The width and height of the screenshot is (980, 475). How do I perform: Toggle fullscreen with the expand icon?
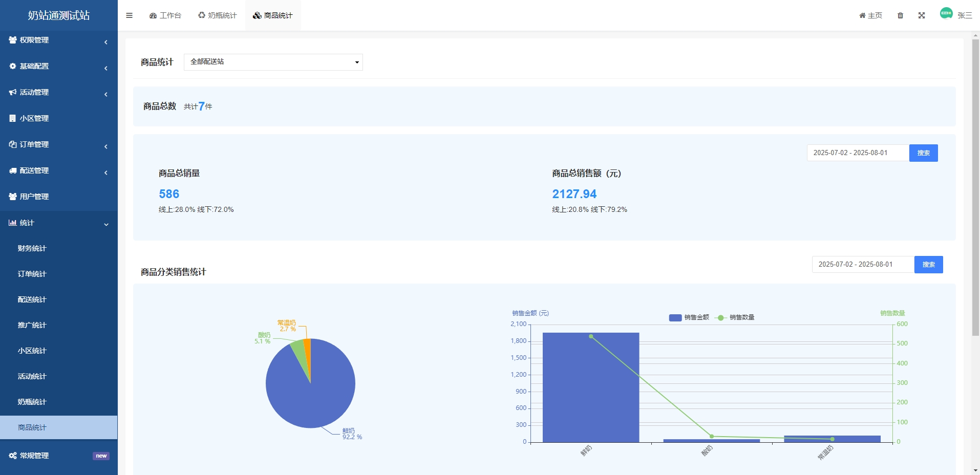click(922, 15)
